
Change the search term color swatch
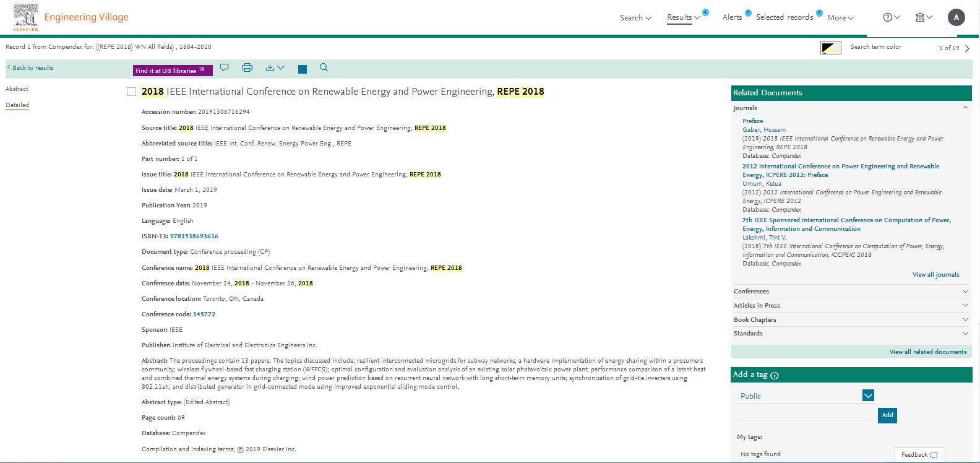[830, 48]
